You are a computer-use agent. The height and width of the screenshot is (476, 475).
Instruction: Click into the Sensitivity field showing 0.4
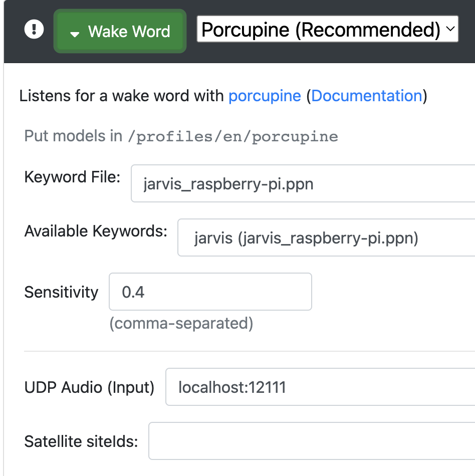click(210, 292)
